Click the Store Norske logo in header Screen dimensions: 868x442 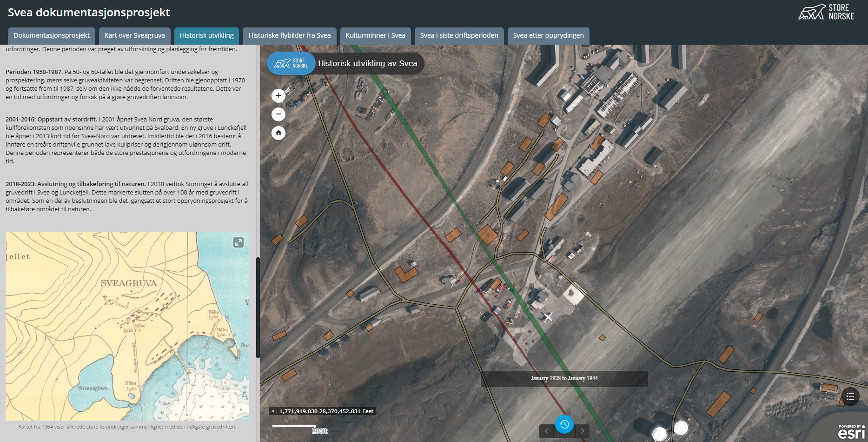click(826, 12)
